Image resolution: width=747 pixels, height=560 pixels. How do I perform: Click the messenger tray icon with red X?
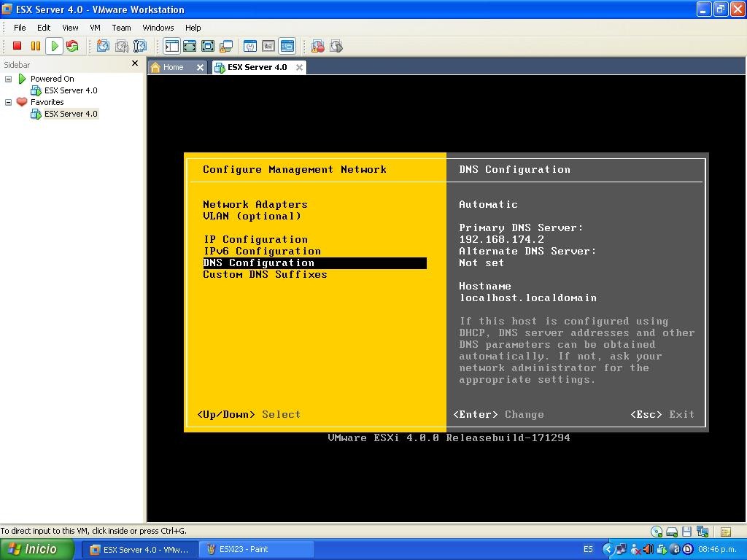(x=635, y=550)
